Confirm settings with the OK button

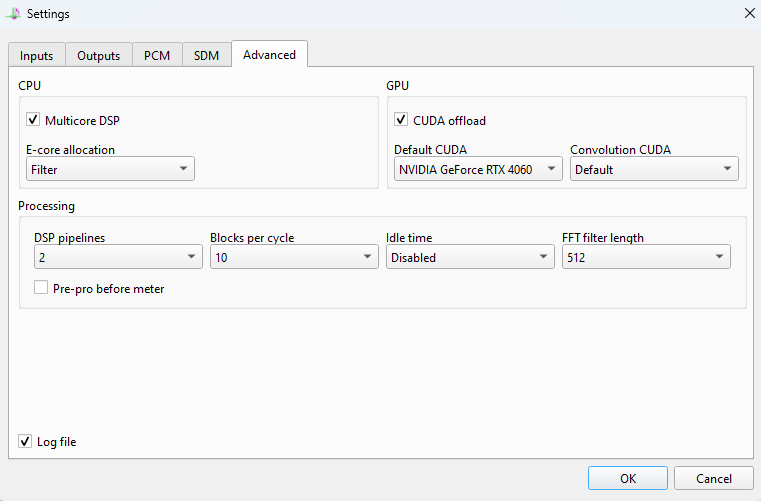tap(627, 478)
